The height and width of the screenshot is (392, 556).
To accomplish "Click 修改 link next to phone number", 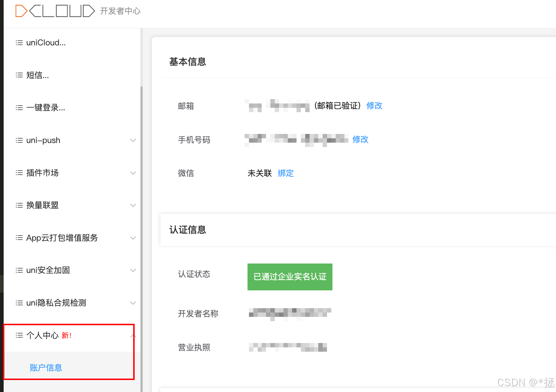I will click(x=360, y=139).
